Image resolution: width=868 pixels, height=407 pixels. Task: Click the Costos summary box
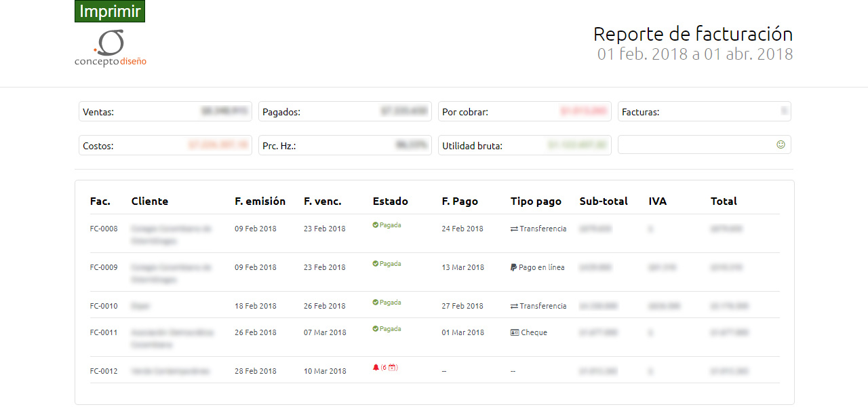(x=165, y=145)
